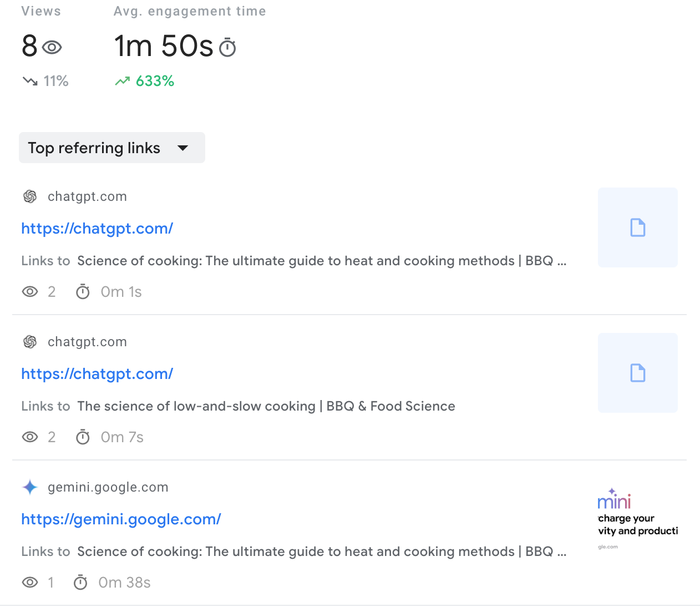This screenshot has height=607, width=700.
Task: Open the https://gemini.google.com/ link
Action: [121, 519]
